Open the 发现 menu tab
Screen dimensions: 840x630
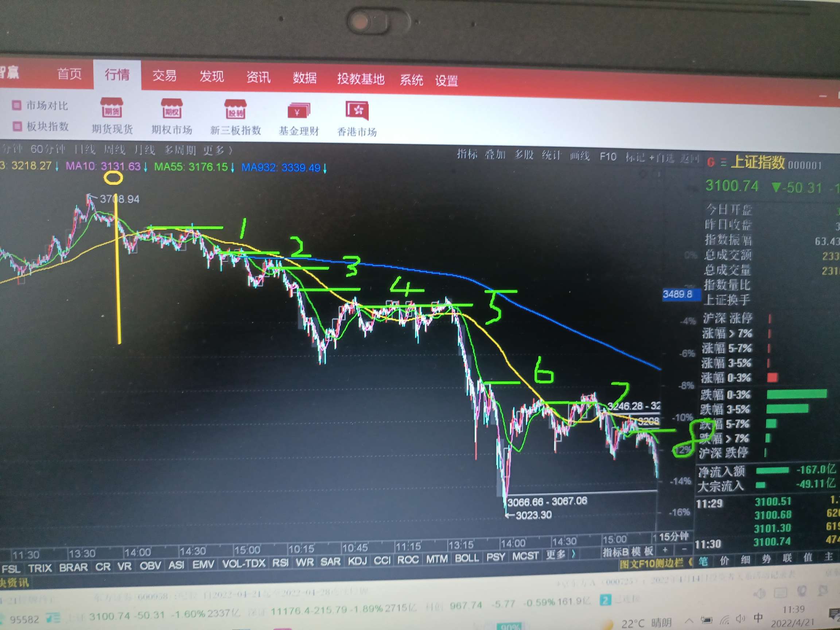[212, 76]
